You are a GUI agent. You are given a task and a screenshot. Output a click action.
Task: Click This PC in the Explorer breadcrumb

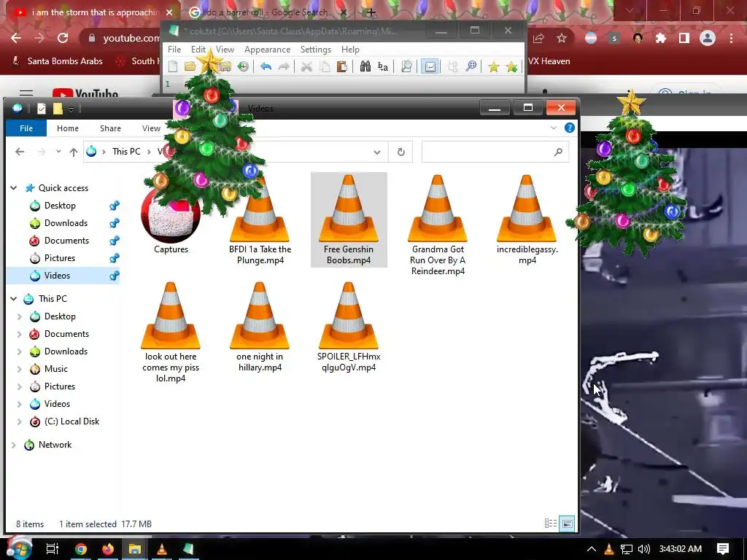pyautogui.click(x=126, y=152)
